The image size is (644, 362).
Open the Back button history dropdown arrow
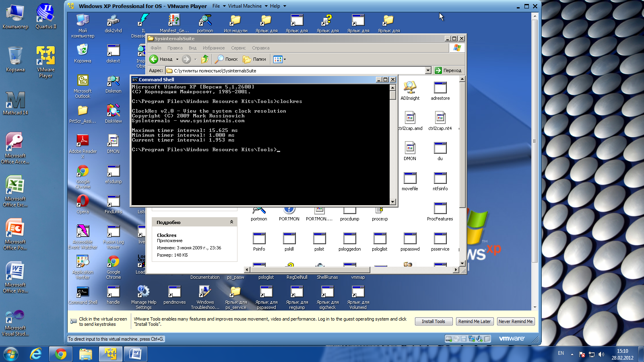tap(177, 59)
